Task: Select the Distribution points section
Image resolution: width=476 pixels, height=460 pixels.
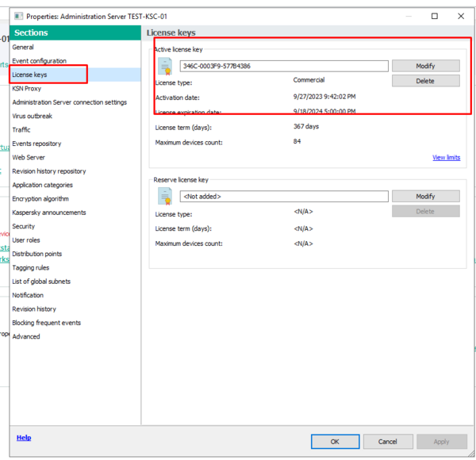Action: 36,254
